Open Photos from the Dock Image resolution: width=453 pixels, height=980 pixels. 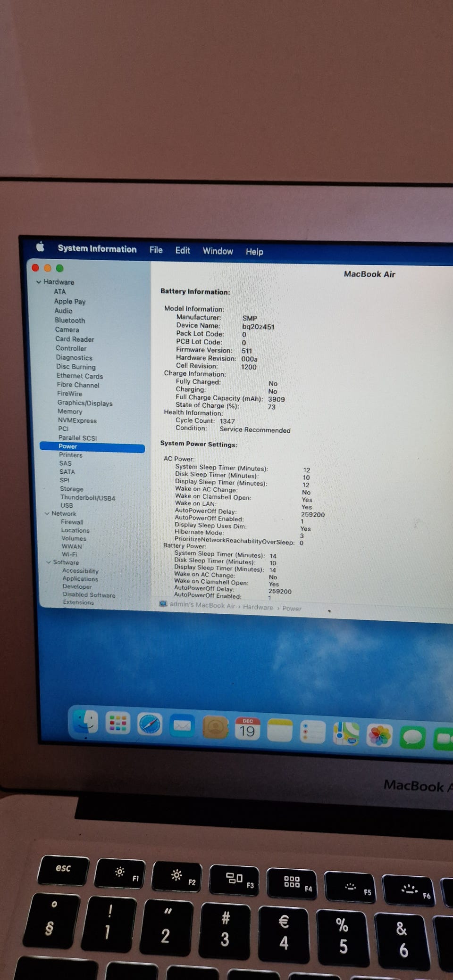pyautogui.click(x=379, y=736)
